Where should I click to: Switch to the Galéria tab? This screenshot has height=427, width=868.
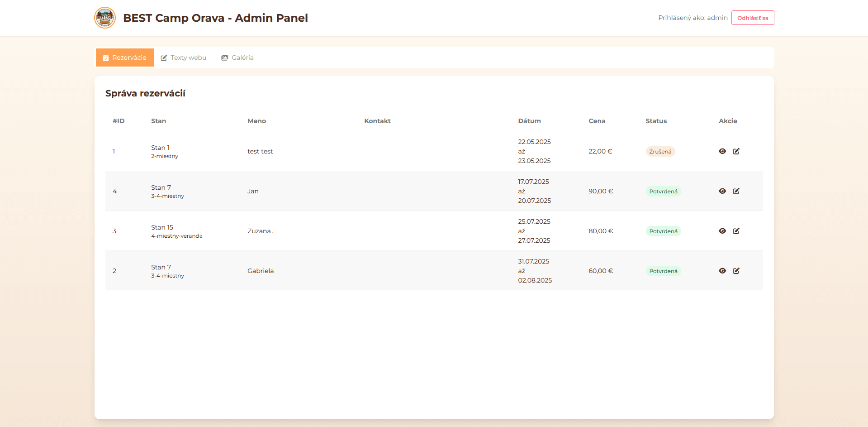click(237, 58)
